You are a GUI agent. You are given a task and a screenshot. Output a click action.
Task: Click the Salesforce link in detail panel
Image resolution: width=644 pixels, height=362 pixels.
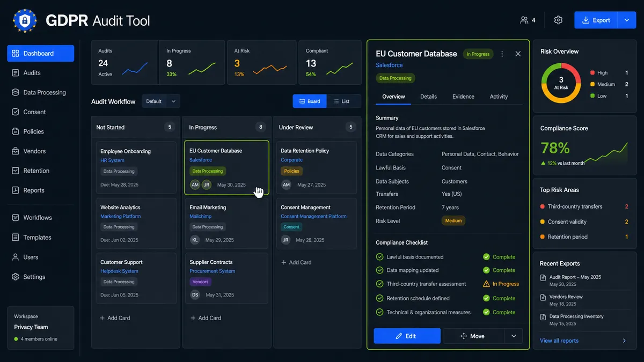coord(389,65)
